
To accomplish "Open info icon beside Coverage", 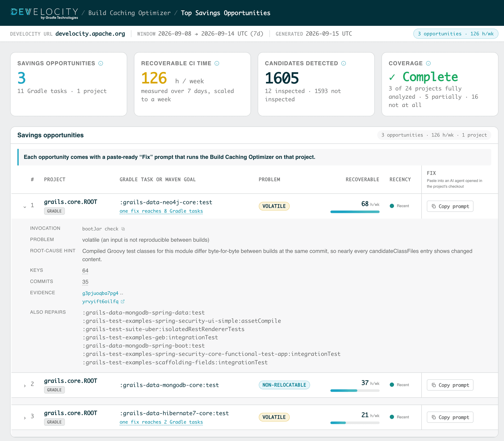I will 428,63.
